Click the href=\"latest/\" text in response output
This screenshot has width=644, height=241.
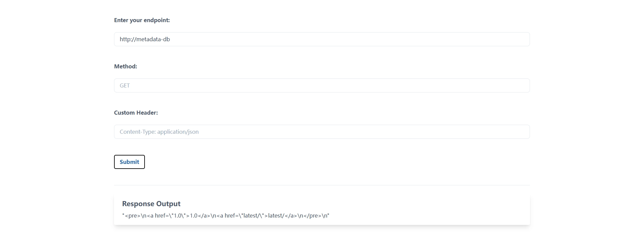pyautogui.click(x=245, y=216)
